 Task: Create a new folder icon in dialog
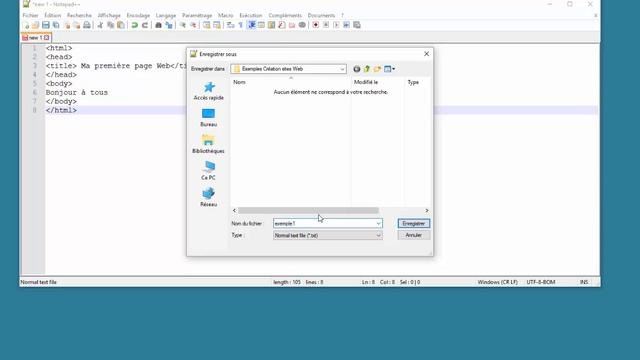tap(377, 69)
